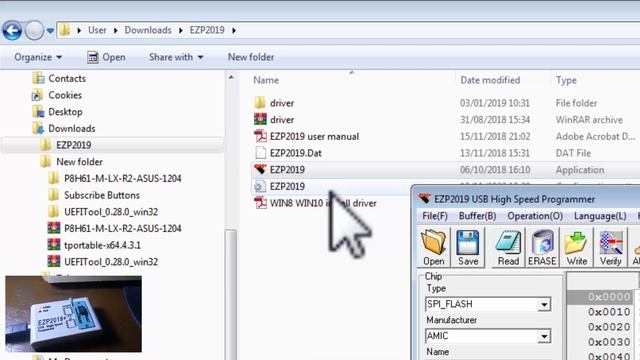Click the Explorer forward navigation arrow
Image resolution: width=640 pixels, height=360 pixels.
pyautogui.click(x=34, y=30)
